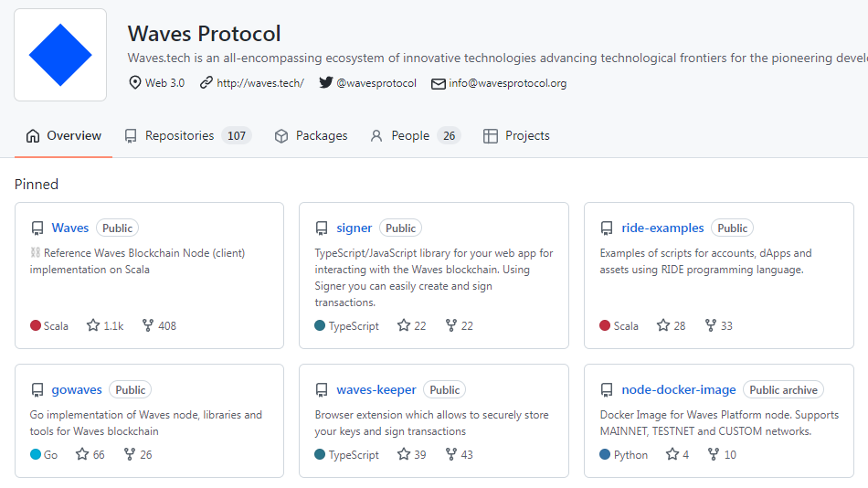Screen dimensions: 868x488
Task: View ride-examples stars count 28
Action: pos(672,325)
